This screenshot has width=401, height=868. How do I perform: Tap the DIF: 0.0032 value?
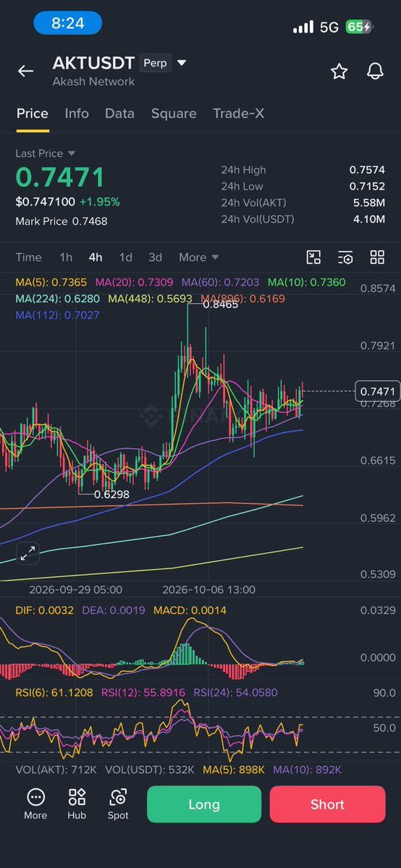tap(44, 610)
